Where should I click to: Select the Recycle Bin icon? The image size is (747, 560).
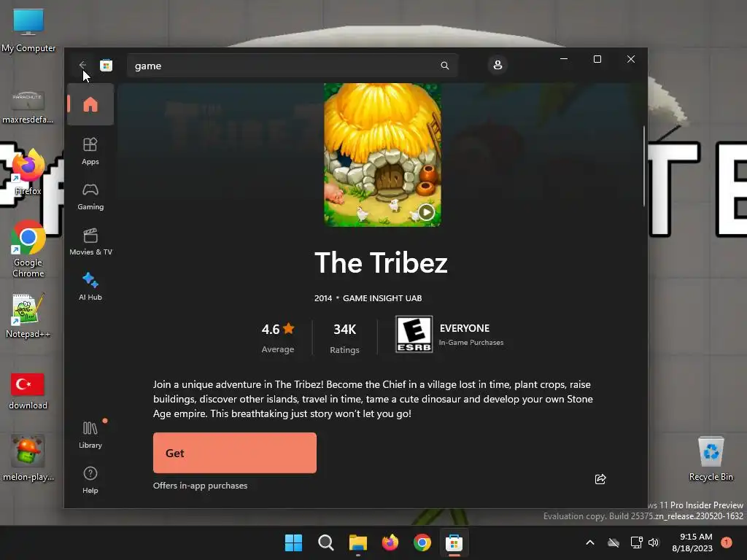pos(711,459)
